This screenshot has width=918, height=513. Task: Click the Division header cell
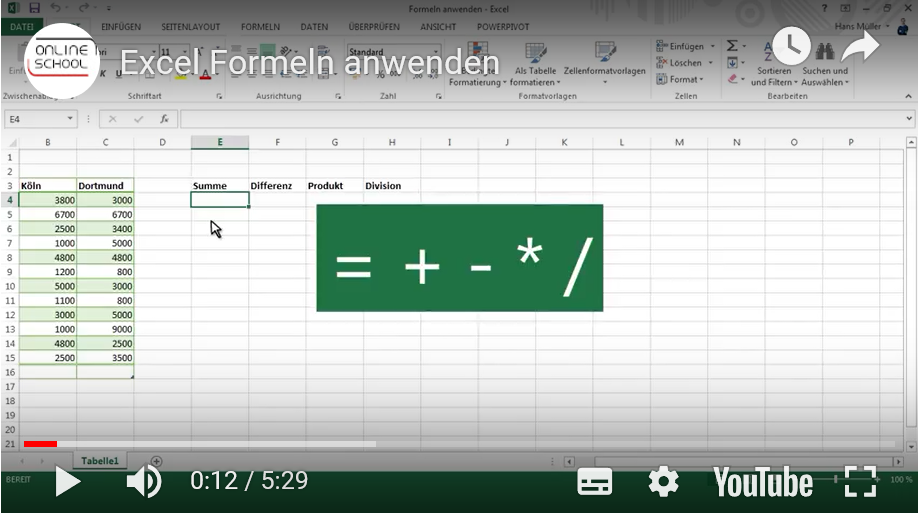tap(392, 186)
